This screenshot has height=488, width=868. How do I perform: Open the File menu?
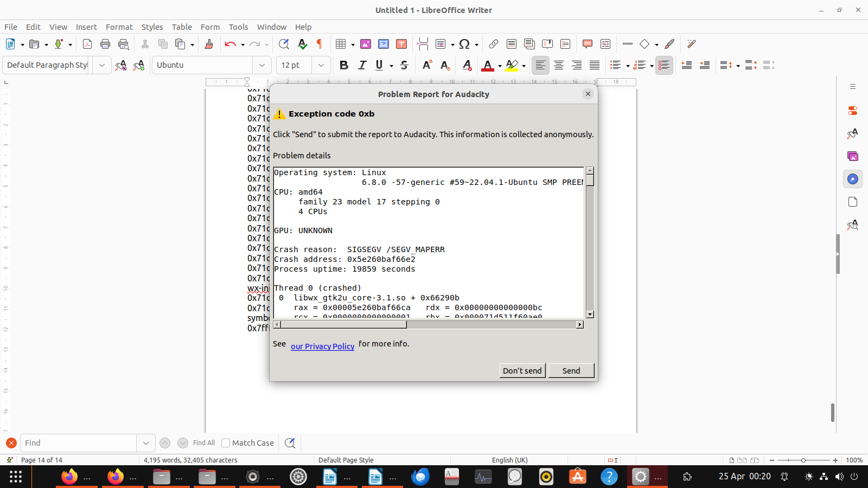pos(11,27)
